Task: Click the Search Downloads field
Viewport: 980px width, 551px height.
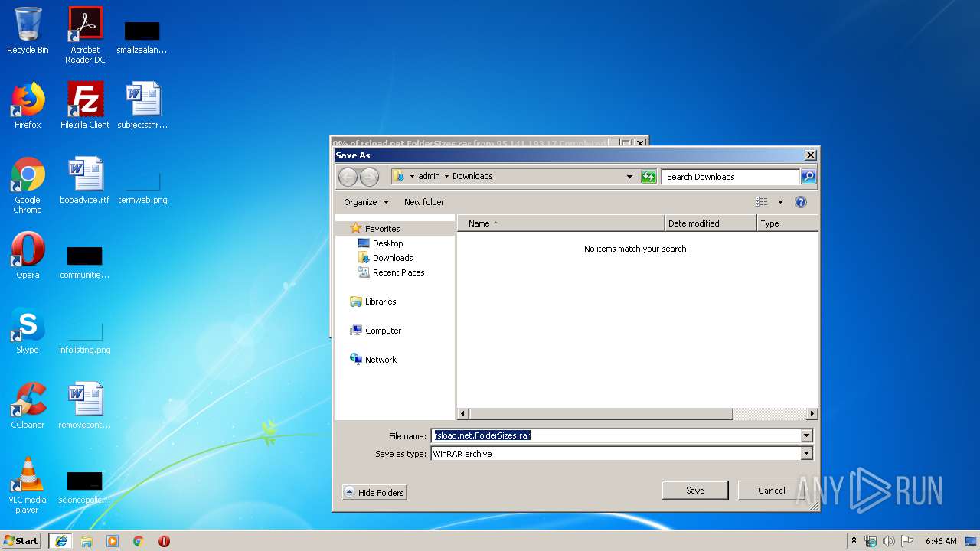Action: [x=730, y=177]
